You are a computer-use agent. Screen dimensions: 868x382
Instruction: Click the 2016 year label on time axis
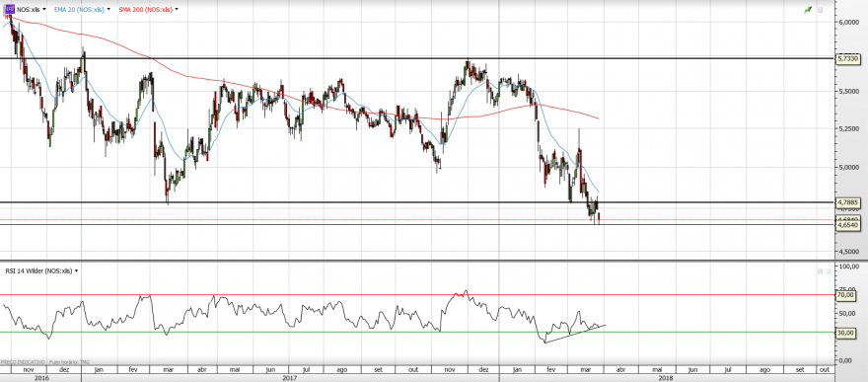click(41, 378)
